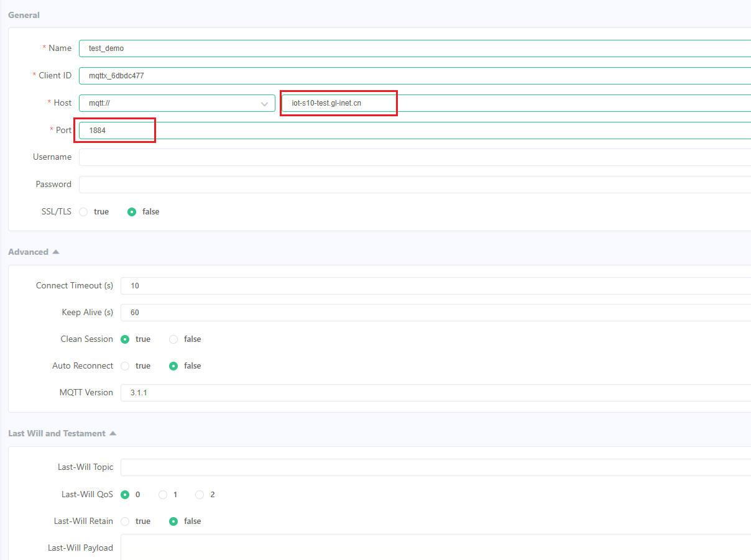The image size is (751, 560).
Task: Set Last-Will Retain to true
Action: point(125,521)
